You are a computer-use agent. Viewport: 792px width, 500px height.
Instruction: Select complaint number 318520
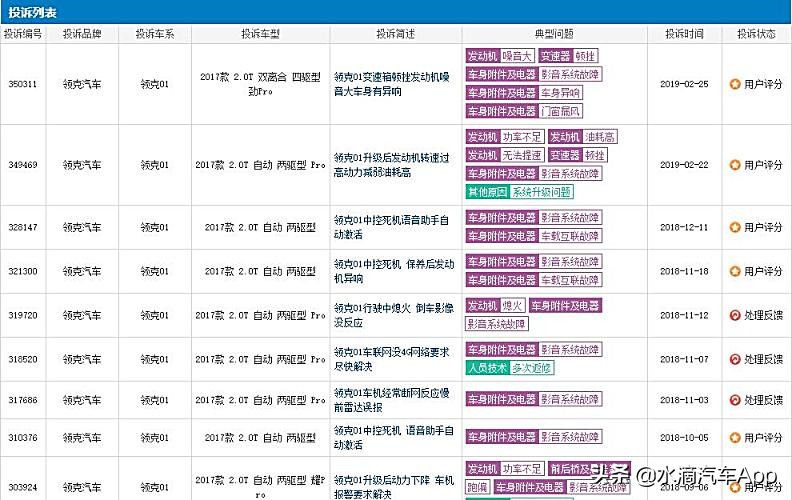(23, 359)
